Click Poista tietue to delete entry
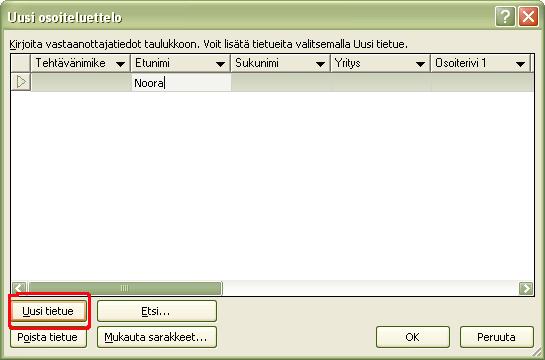The image size is (545, 360). tap(48, 337)
